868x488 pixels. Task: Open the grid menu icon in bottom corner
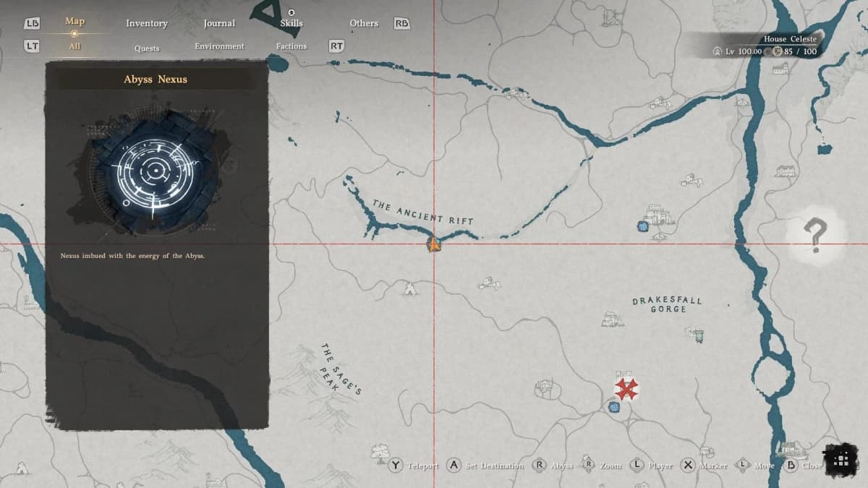point(841,461)
